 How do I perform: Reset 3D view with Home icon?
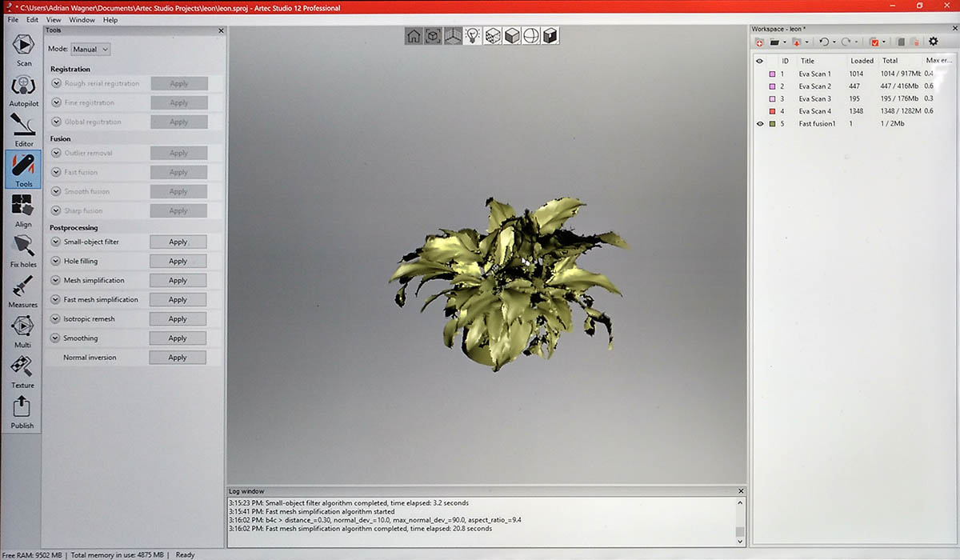pyautogui.click(x=414, y=35)
